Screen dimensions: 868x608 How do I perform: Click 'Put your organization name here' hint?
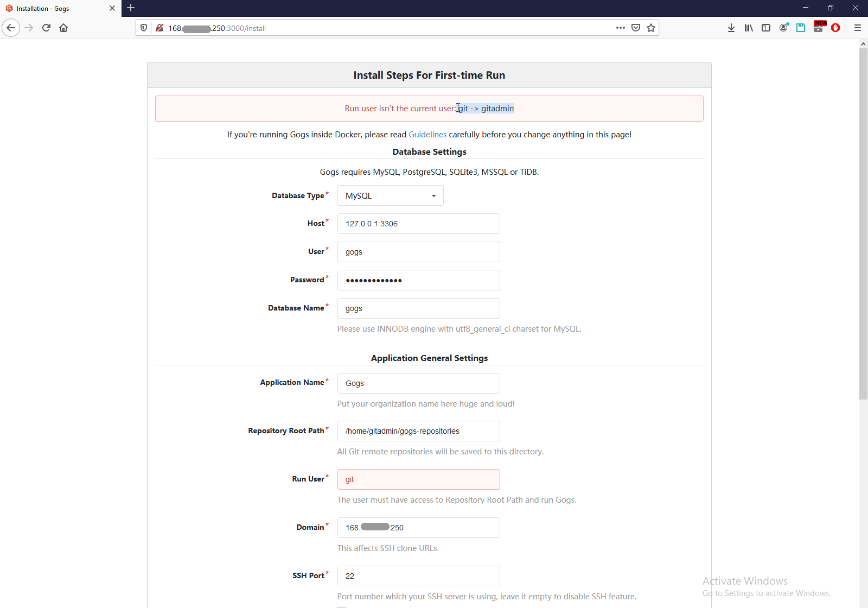pyautogui.click(x=426, y=404)
